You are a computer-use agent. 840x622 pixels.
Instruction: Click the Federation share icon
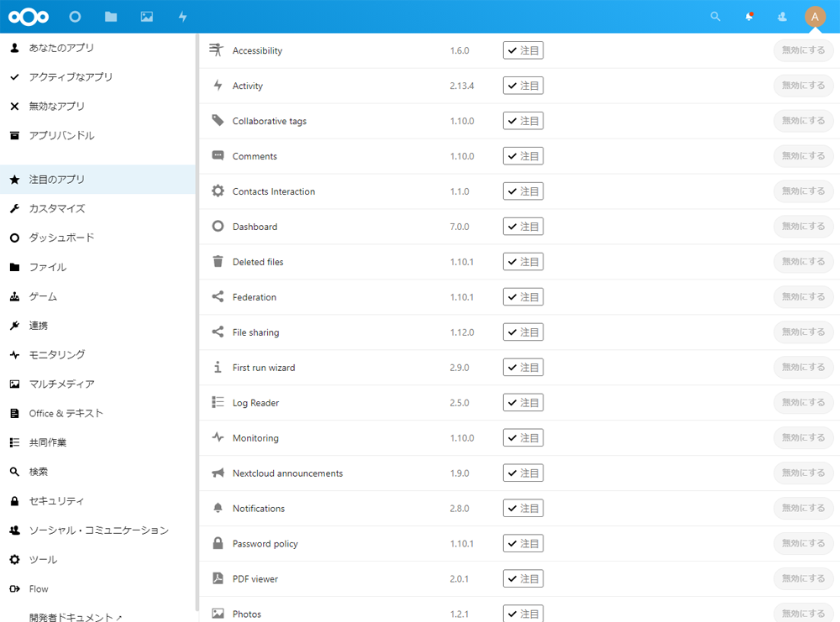click(x=218, y=296)
